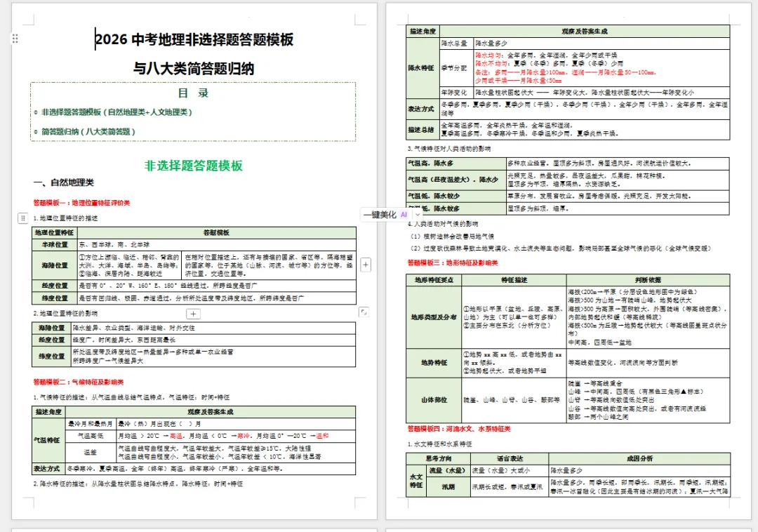The image size is (758, 532).
Task: Click the line '2. 地理位置特征的影响'
Action: (65, 314)
